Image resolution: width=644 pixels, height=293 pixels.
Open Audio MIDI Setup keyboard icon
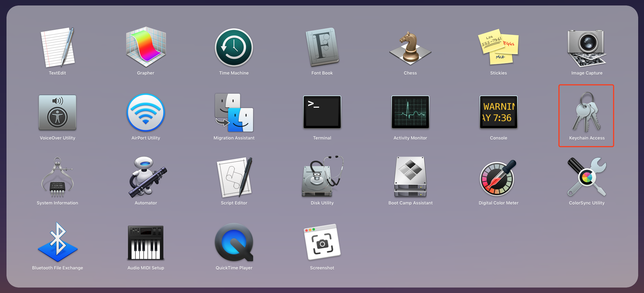(x=146, y=243)
